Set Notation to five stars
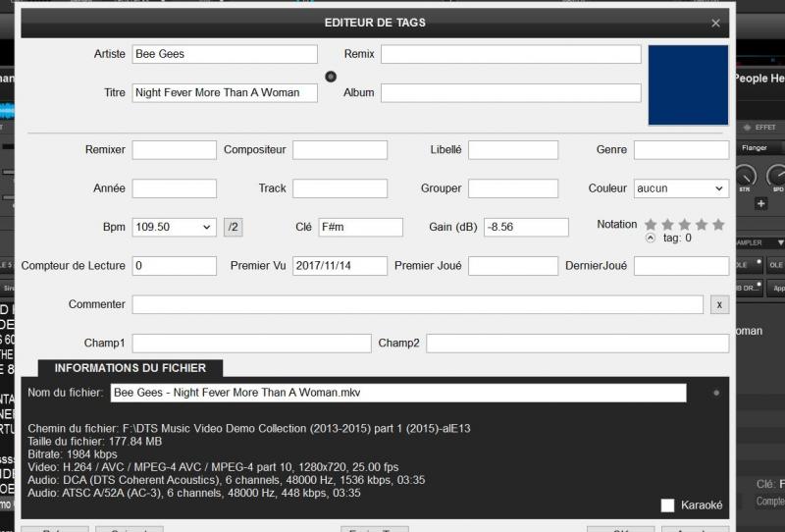The height and width of the screenshot is (532, 785). coord(718,225)
